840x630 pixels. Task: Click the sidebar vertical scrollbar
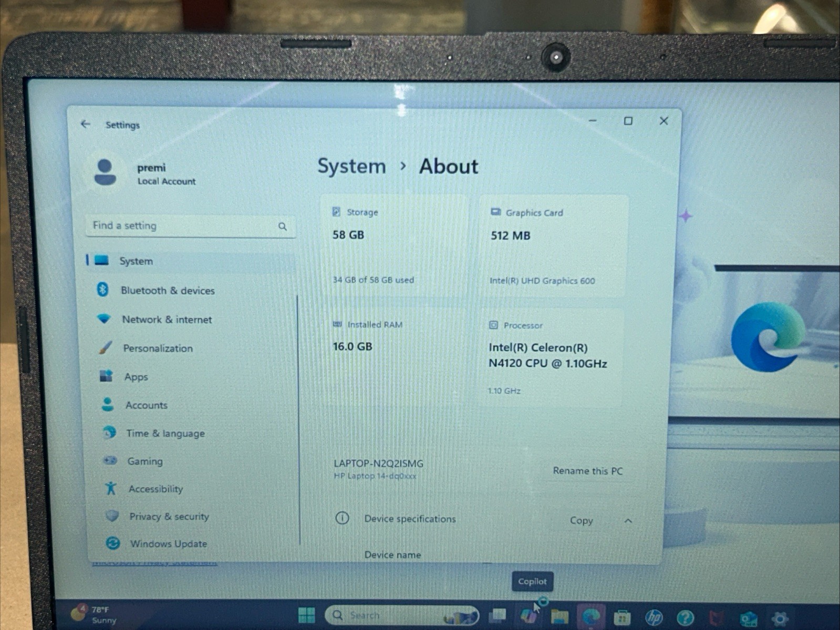(298, 420)
